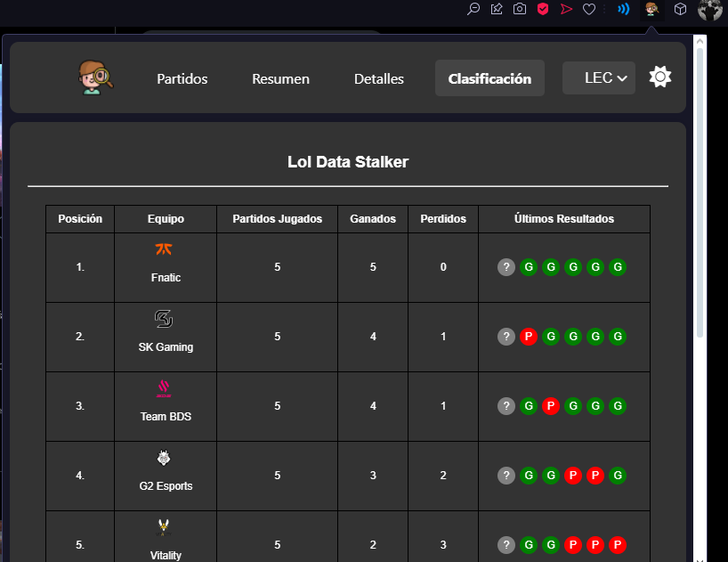The width and height of the screenshot is (728, 562).
Task: Click the browser profile avatar
Action: point(710,9)
